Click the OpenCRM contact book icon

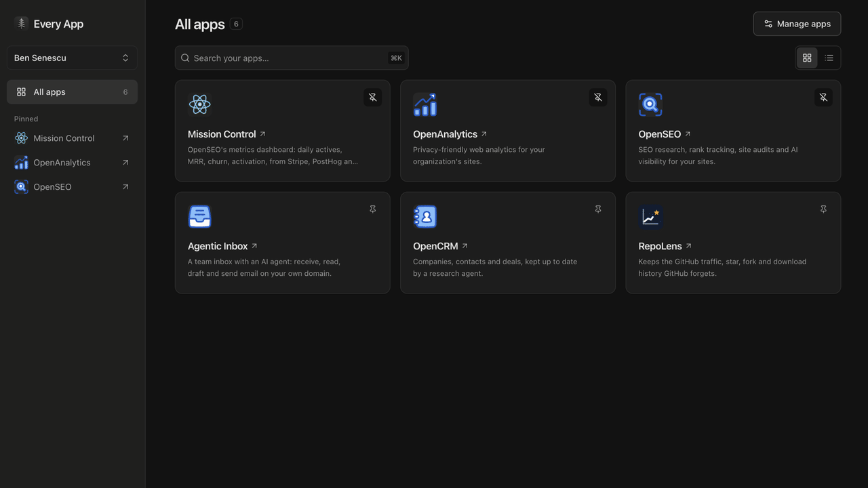(425, 217)
